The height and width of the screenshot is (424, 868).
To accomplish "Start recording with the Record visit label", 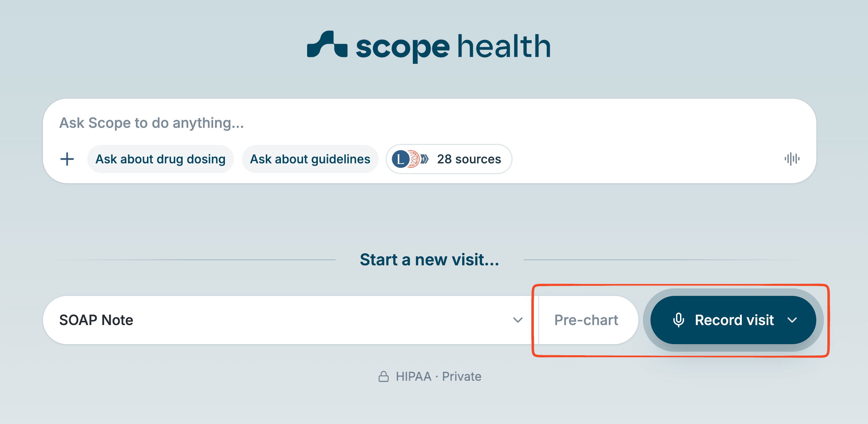I will click(x=734, y=320).
